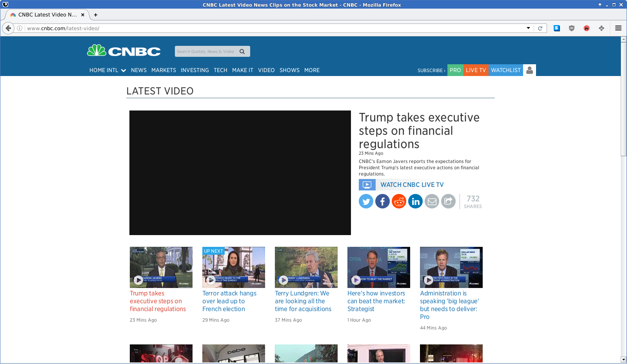627x364 pixels.
Task: Open the SHOWS menu
Action: pos(289,70)
